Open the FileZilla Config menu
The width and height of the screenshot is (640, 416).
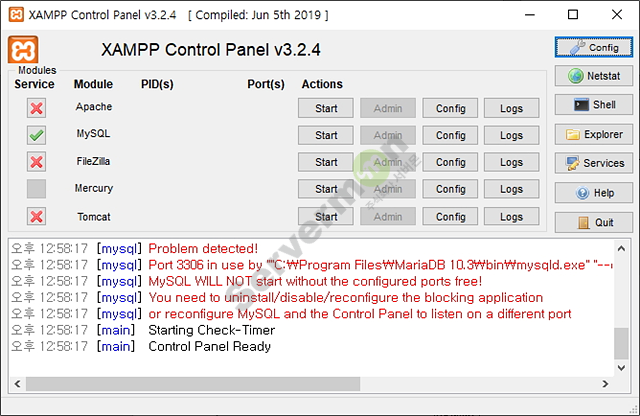tap(450, 162)
